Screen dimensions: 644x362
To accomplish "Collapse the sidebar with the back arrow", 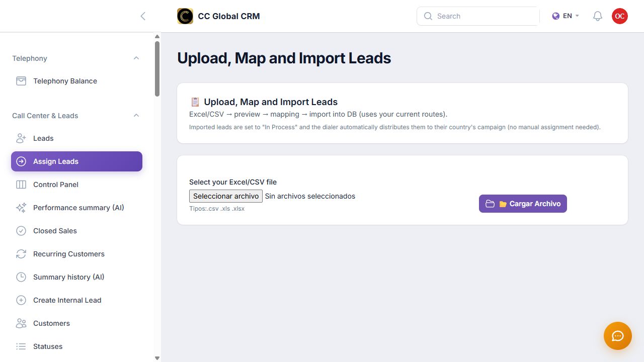I will 143,16.
